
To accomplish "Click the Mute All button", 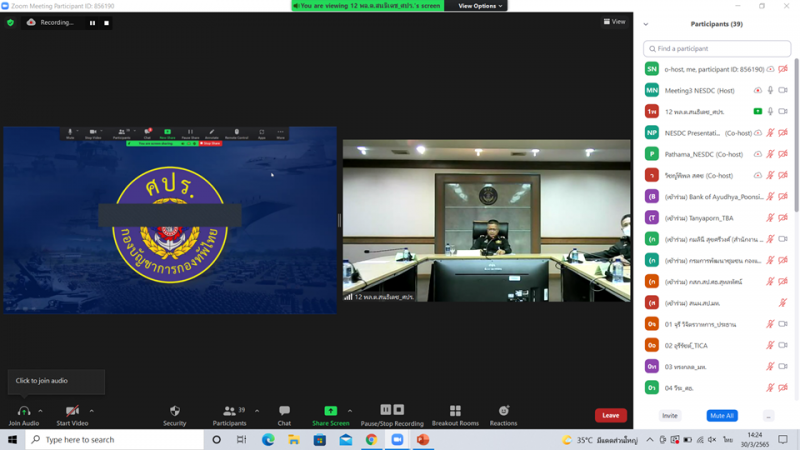I will click(722, 416).
